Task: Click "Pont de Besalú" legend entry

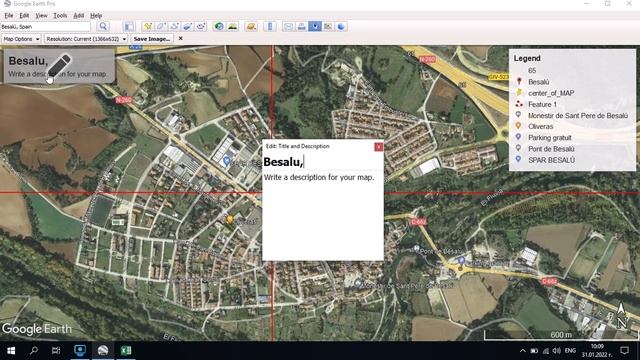Action: 551,149
